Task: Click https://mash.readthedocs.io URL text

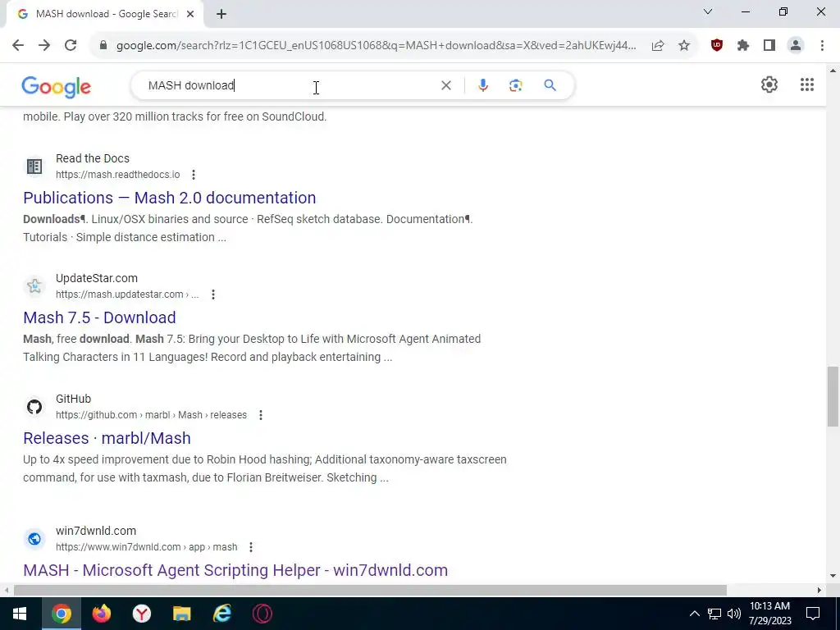Action: (118, 175)
